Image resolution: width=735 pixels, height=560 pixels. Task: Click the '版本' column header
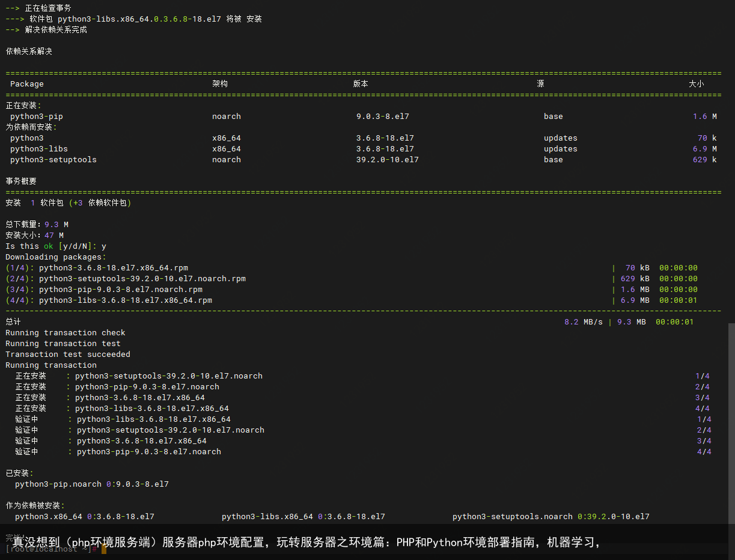pyautogui.click(x=361, y=84)
